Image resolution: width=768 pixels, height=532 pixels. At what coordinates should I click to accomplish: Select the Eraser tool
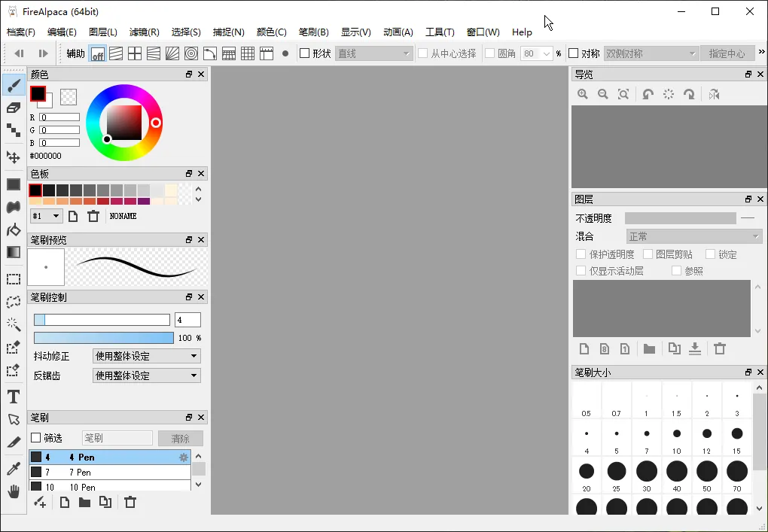[x=13, y=108]
